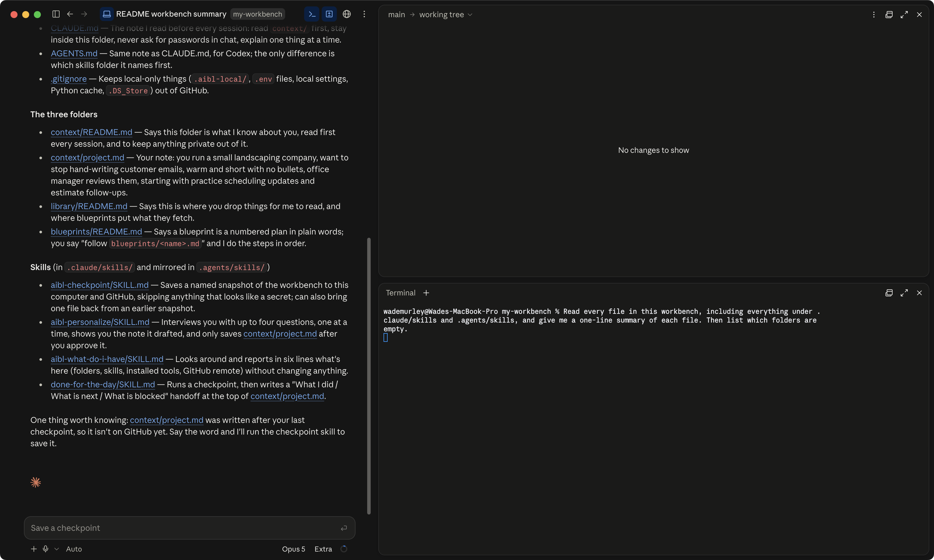Viewport: 934px width, 560px height.
Task: Open the context/README.md link
Action: click(x=91, y=132)
